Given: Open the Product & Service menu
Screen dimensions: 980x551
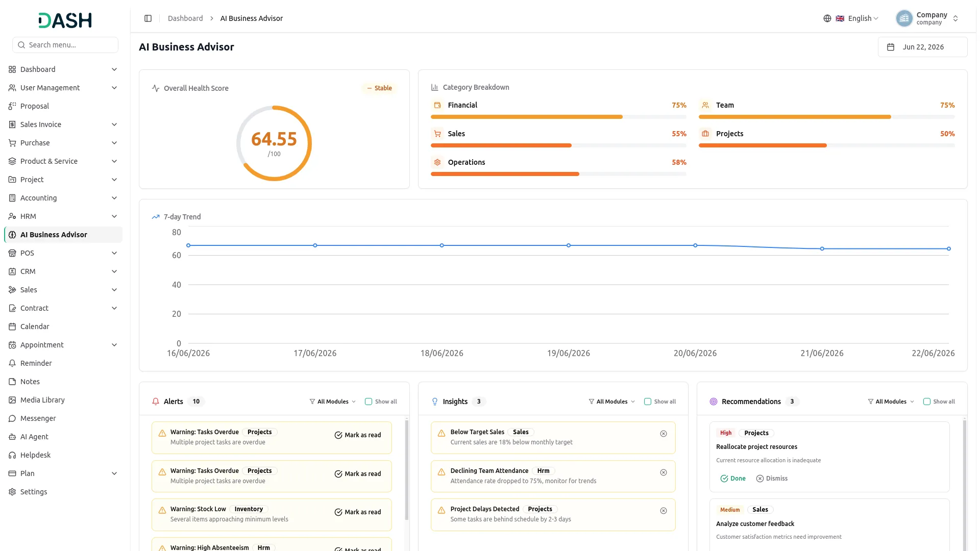Looking at the screenshot, I should tap(63, 161).
